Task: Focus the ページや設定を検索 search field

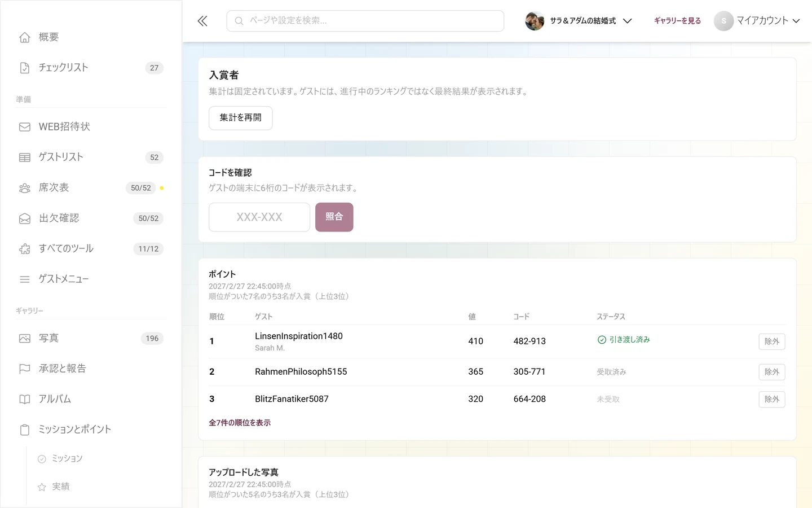Action: click(x=365, y=21)
